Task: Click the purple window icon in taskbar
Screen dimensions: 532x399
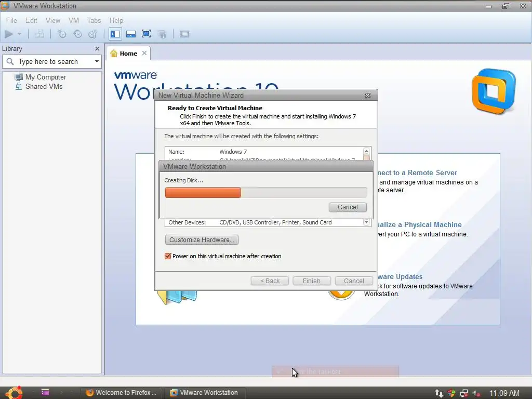Action: click(x=45, y=392)
